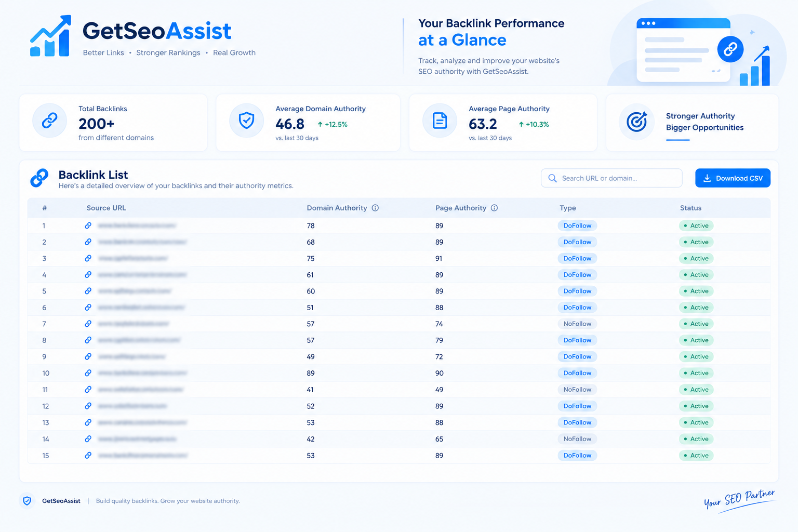
Task: Click the GetSeoAssist growth chart logo
Action: 50,36
